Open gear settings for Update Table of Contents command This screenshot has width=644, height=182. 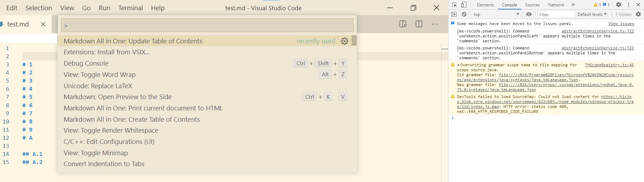coord(344,41)
